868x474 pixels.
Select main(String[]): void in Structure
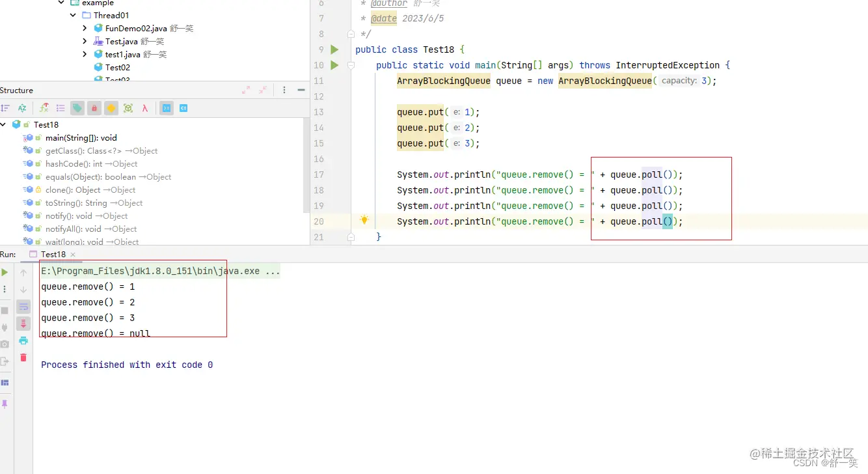coord(81,137)
